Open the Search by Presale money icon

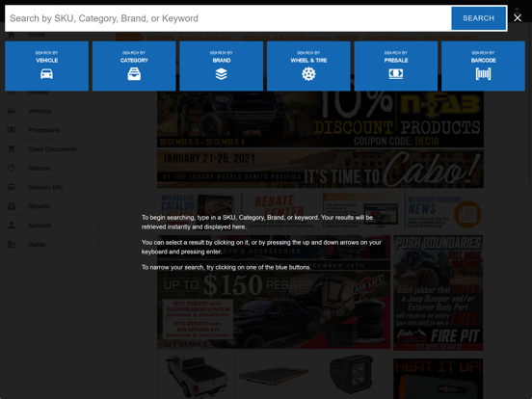396,73
